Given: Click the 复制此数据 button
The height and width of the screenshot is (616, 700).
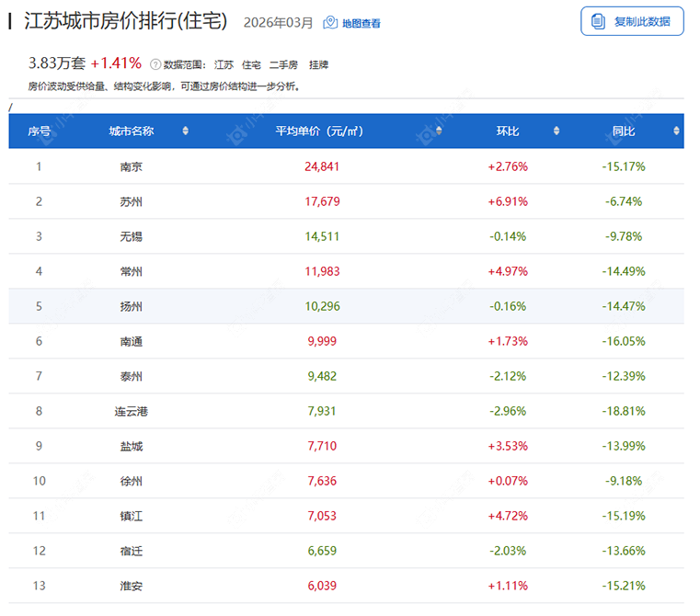Looking at the screenshot, I should [632, 21].
